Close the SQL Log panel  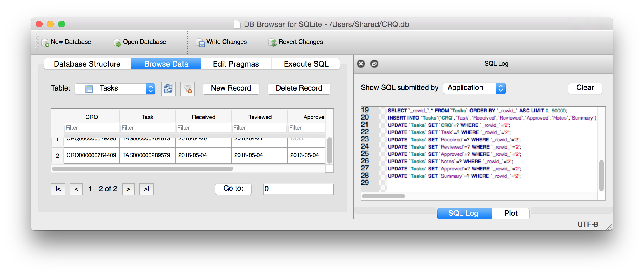click(x=361, y=64)
